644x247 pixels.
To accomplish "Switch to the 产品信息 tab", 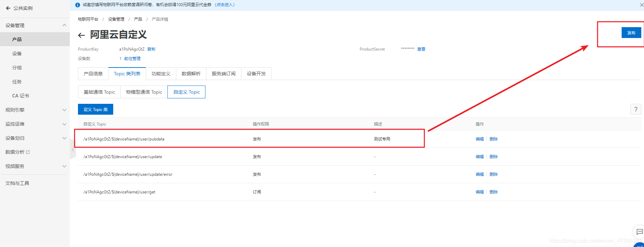I will (93, 74).
